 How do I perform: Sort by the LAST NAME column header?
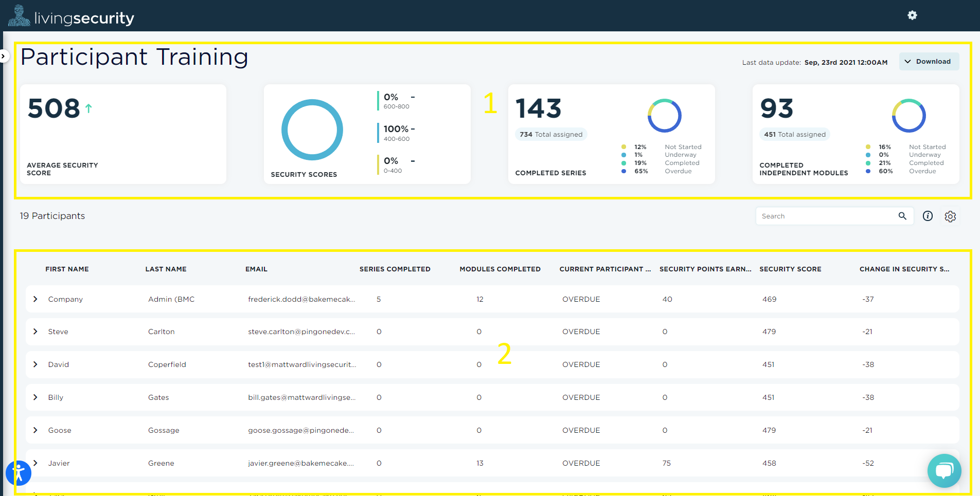(x=166, y=269)
